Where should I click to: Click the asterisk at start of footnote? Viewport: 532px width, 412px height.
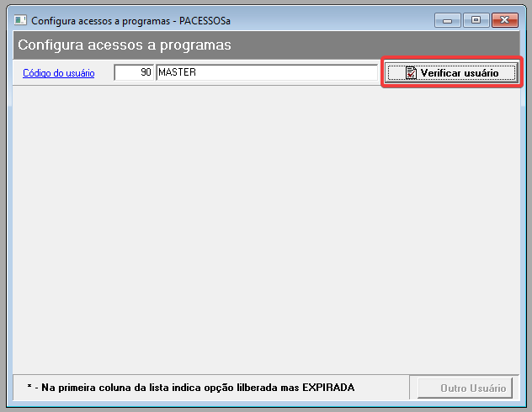pyautogui.click(x=29, y=388)
